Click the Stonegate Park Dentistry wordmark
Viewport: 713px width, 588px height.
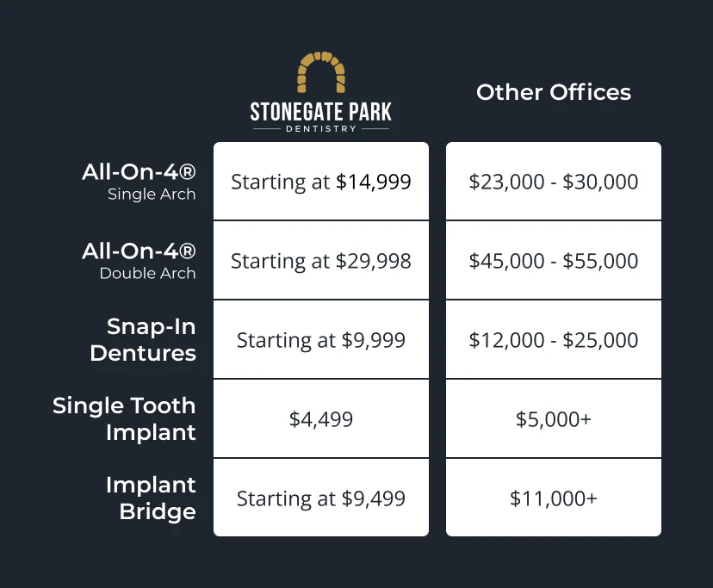pos(321,117)
